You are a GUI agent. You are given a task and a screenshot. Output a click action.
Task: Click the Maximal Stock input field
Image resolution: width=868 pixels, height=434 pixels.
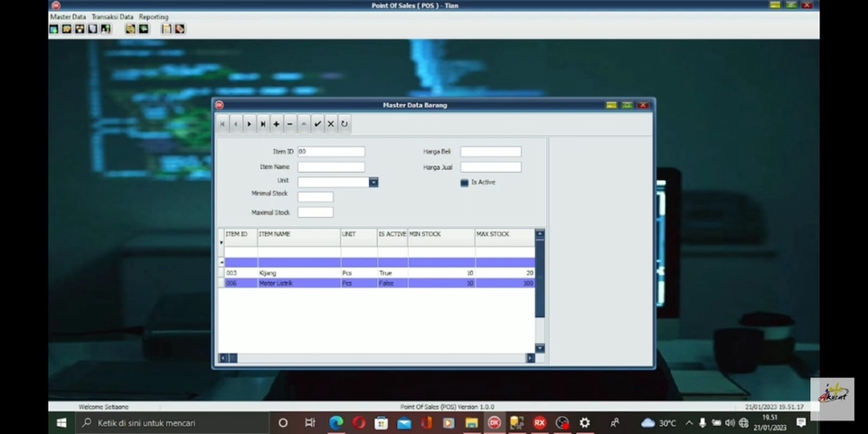[316, 212]
